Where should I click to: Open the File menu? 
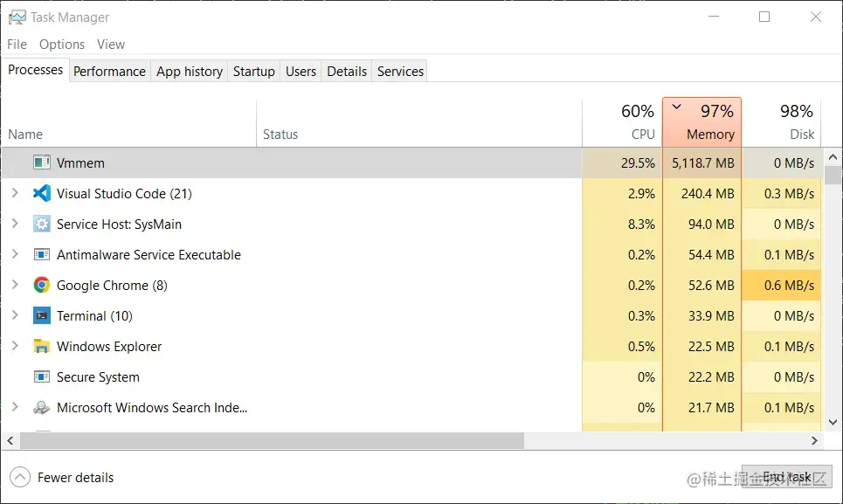[17, 44]
